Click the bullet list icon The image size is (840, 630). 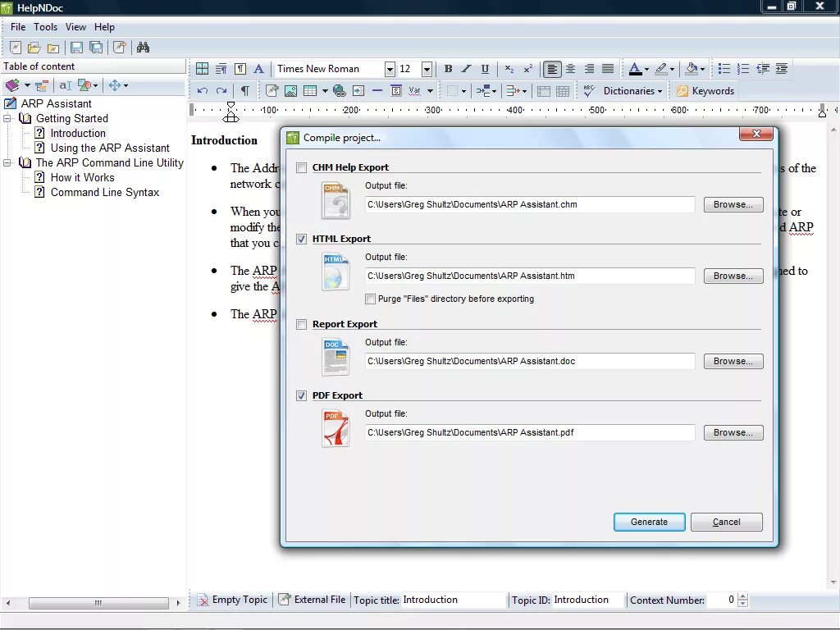(724, 69)
